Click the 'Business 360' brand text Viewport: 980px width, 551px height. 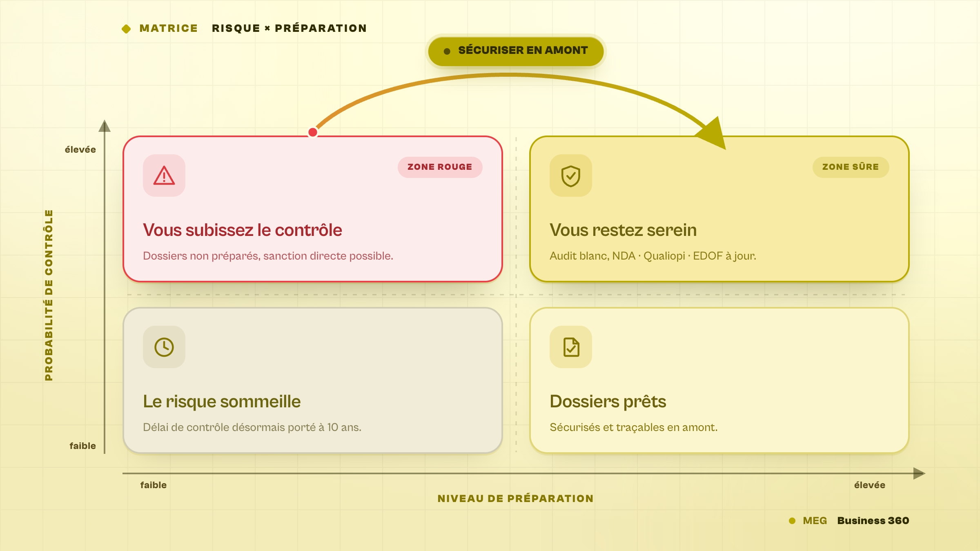(873, 520)
